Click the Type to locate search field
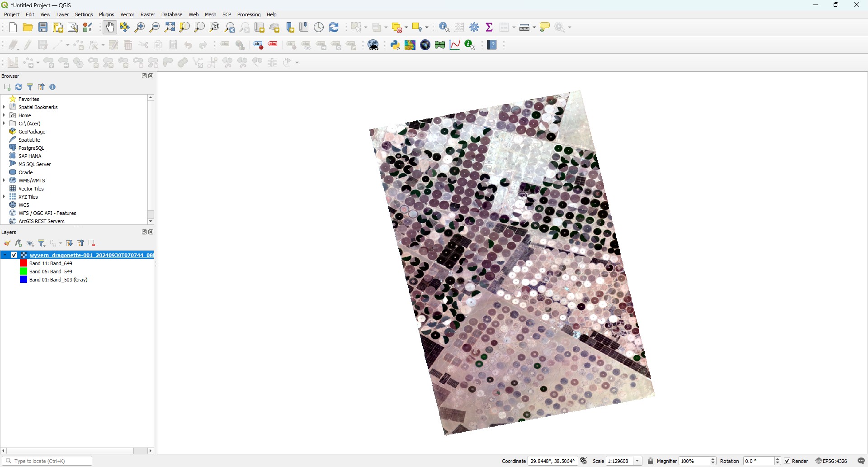This screenshot has height=467, width=868. [47, 461]
